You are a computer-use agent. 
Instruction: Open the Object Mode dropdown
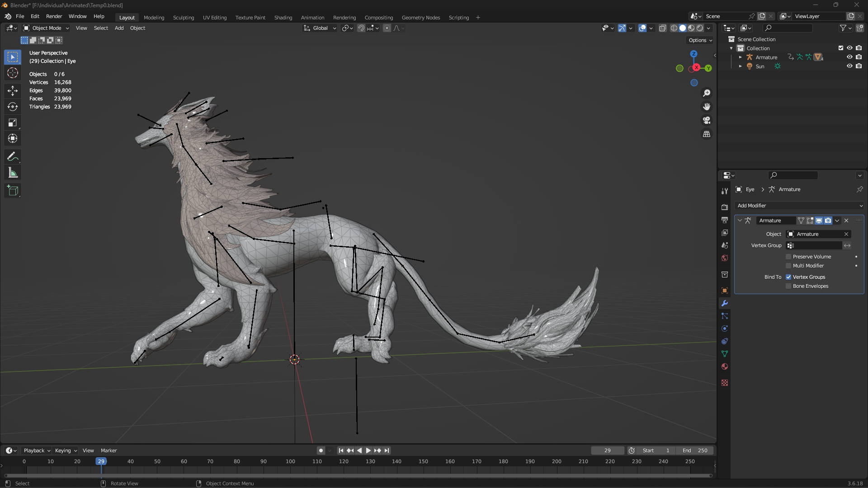click(x=46, y=28)
